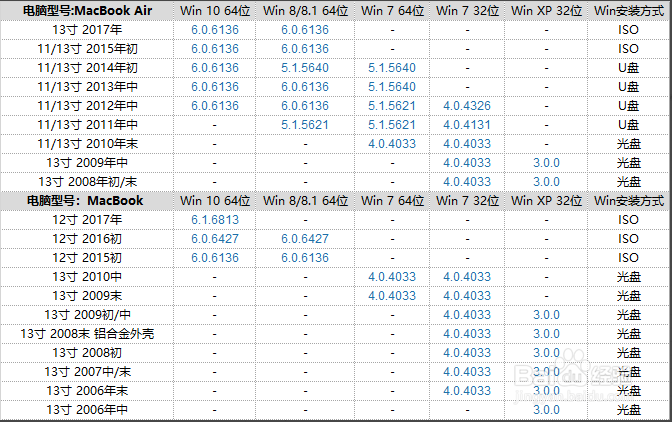Open the 4.0.4326 Win 7 32位 link

pyautogui.click(x=467, y=106)
